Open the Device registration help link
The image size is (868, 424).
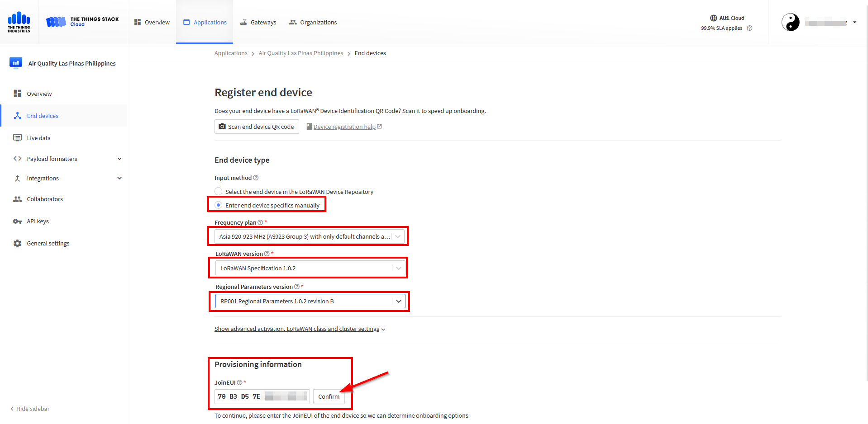pos(344,127)
